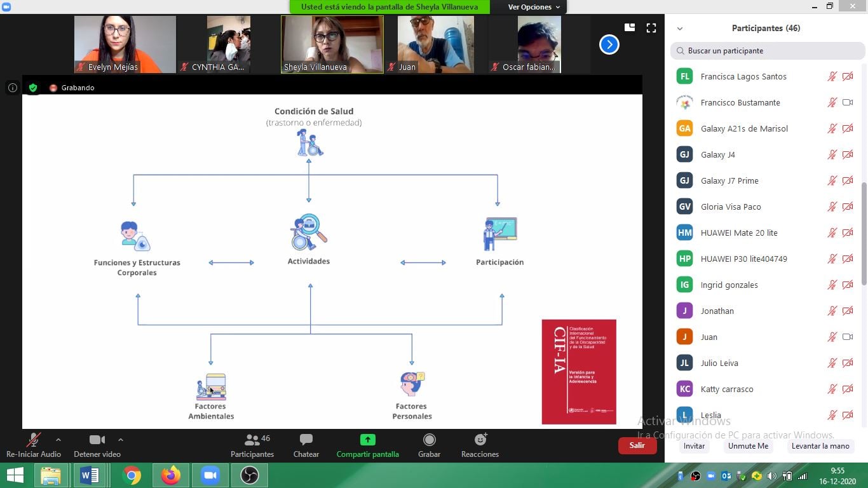Open the Chatear chat panel
868x488 pixels.
pyautogui.click(x=306, y=440)
